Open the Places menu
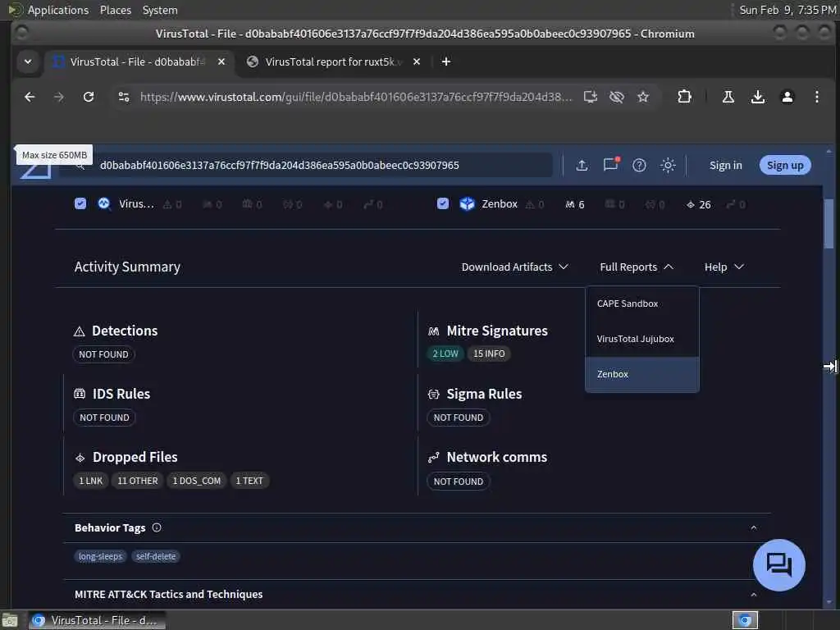840x630 pixels. (115, 10)
